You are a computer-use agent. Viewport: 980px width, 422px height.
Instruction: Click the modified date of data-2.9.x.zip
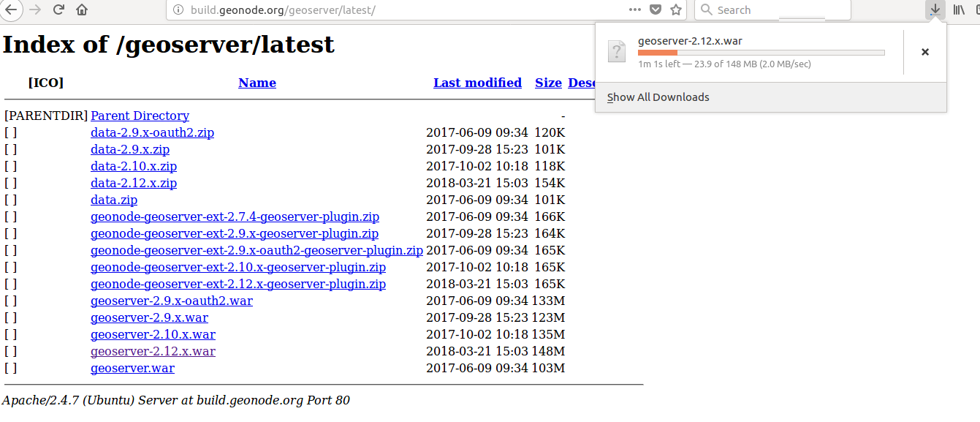[477, 149]
